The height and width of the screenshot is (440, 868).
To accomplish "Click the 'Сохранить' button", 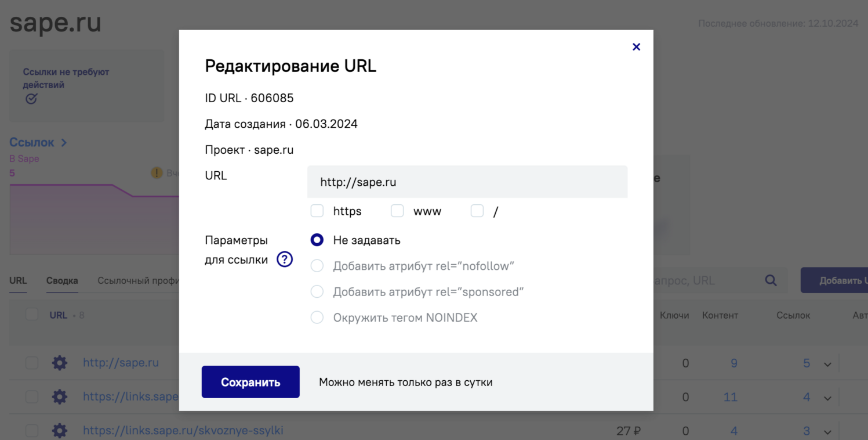I will 250,382.
